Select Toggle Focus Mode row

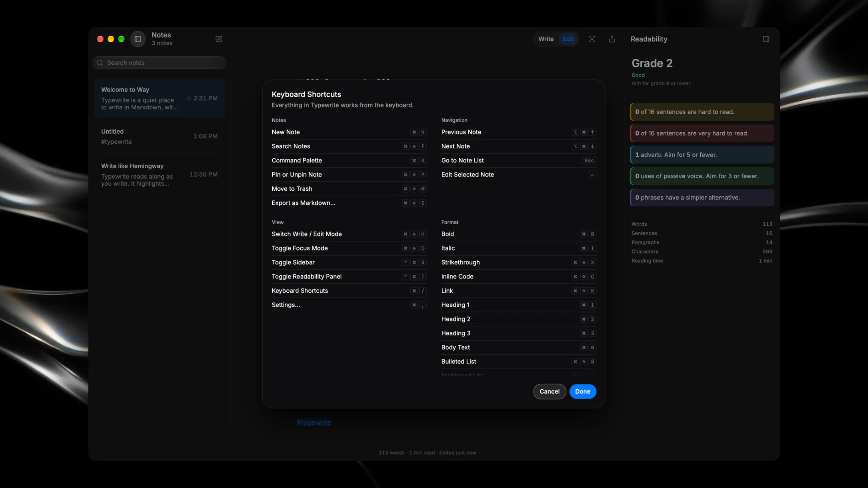click(349, 248)
